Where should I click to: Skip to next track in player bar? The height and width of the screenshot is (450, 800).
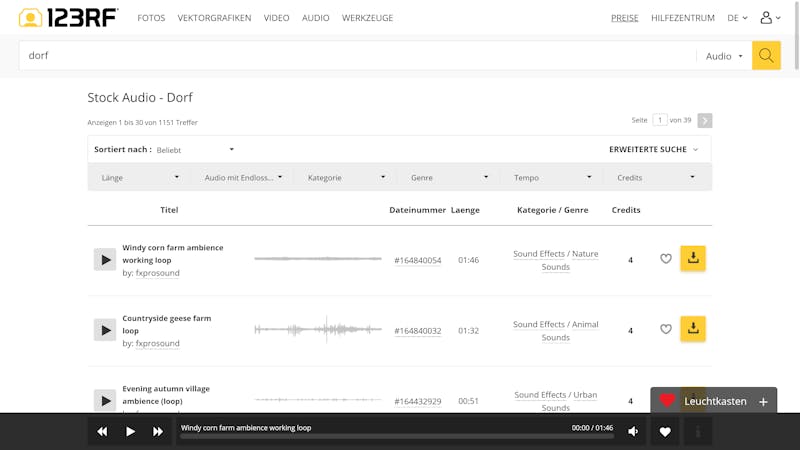(158, 432)
